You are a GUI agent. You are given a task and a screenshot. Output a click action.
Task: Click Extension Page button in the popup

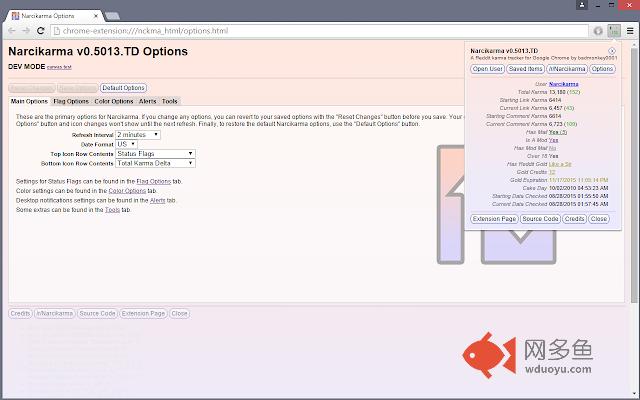pos(494,219)
